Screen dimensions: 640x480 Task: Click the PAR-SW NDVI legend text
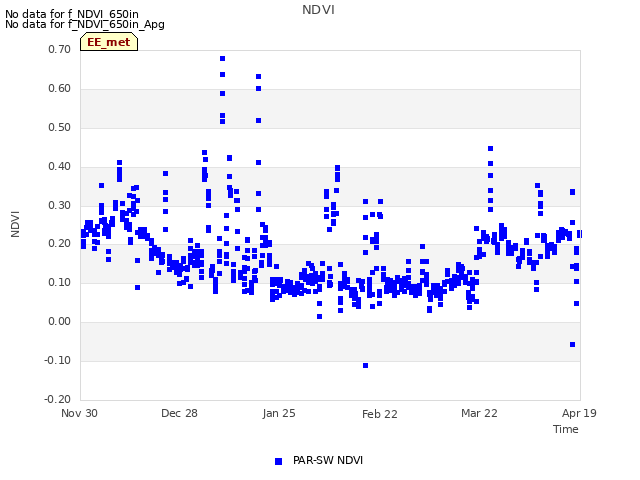point(328,460)
